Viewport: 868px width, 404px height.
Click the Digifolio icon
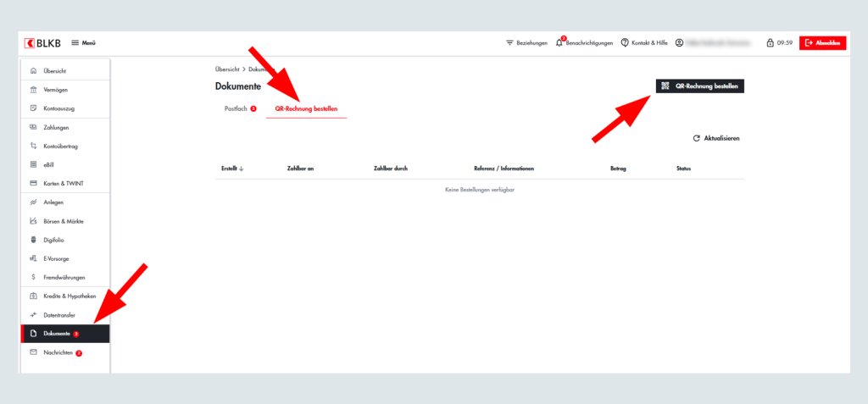pos(33,241)
